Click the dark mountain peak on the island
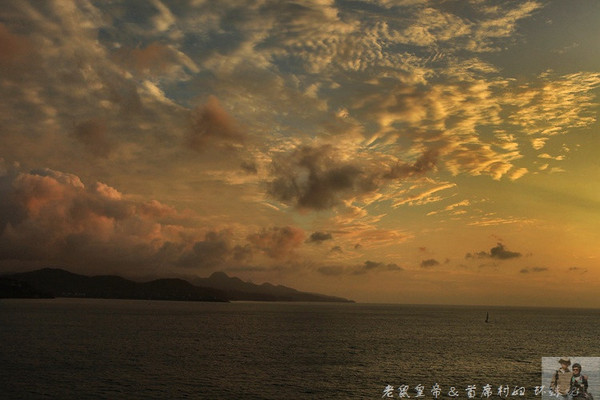This screenshot has width=600, height=400. pos(218,277)
